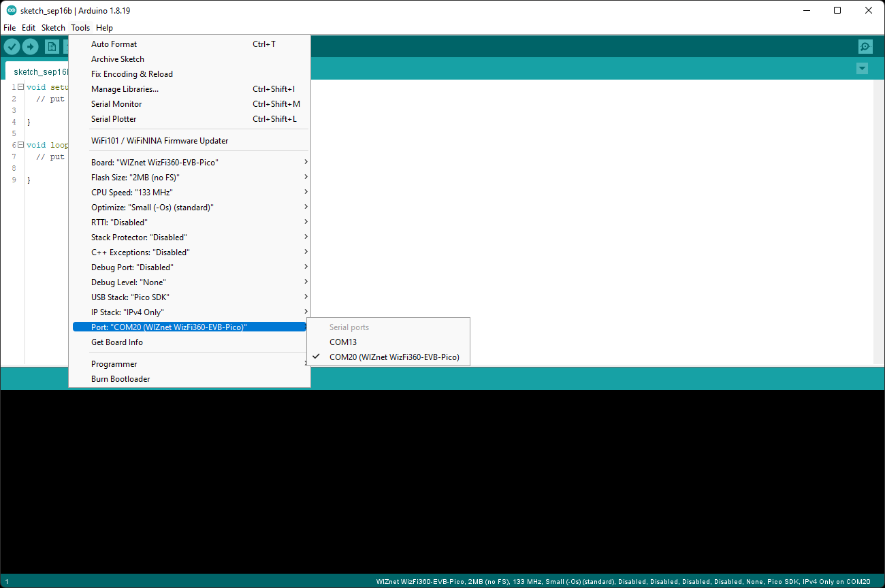Expand the Debug Level submenu
885x588 pixels.
190,282
